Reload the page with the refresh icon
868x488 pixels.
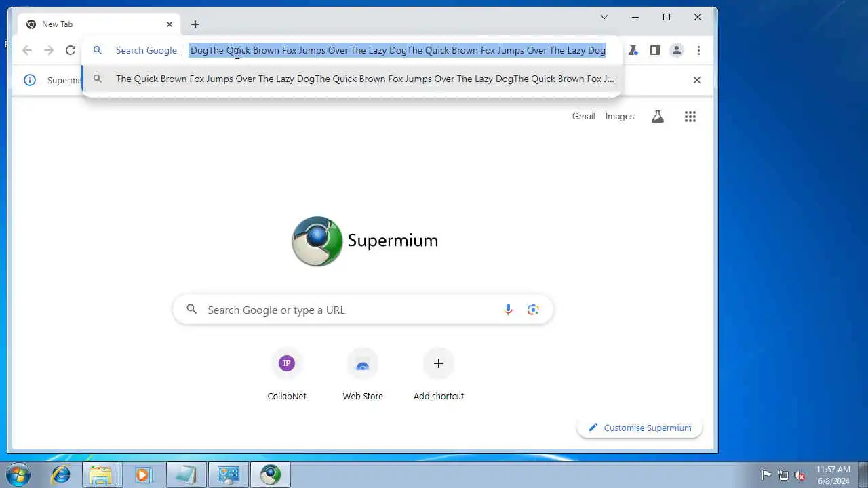click(x=71, y=50)
